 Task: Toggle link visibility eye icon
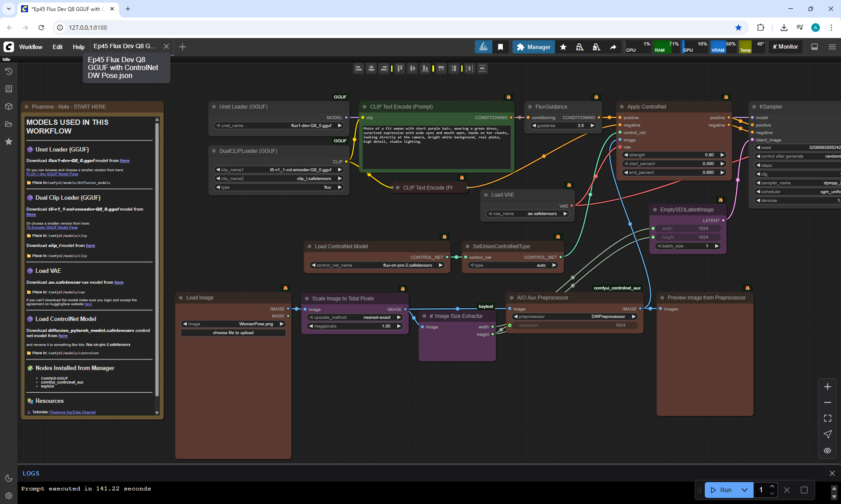[827, 451]
